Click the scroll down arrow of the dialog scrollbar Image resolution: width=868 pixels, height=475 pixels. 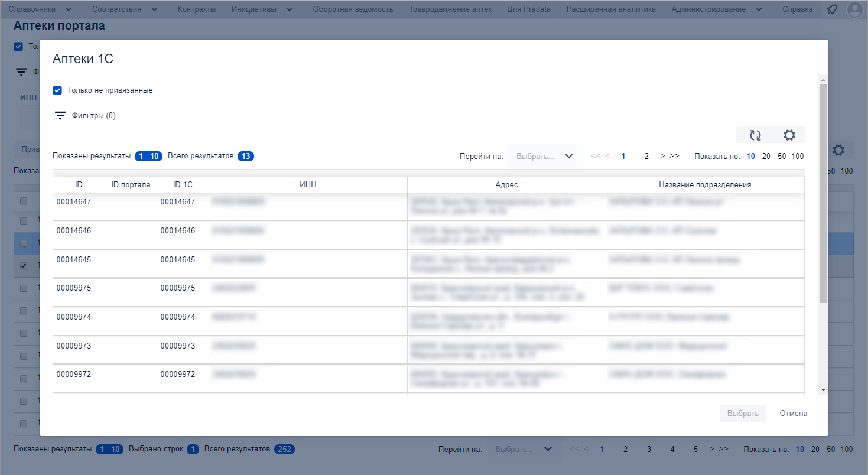click(823, 390)
